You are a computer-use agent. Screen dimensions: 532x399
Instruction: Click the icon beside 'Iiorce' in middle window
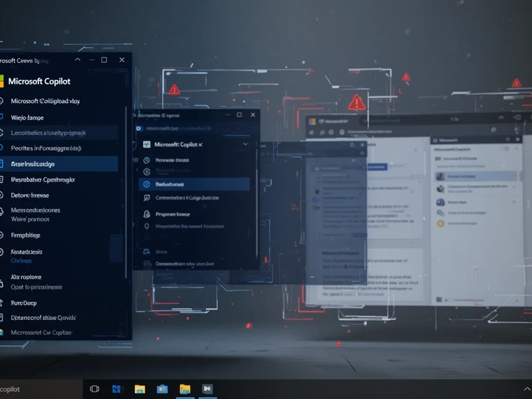click(x=146, y=252)
